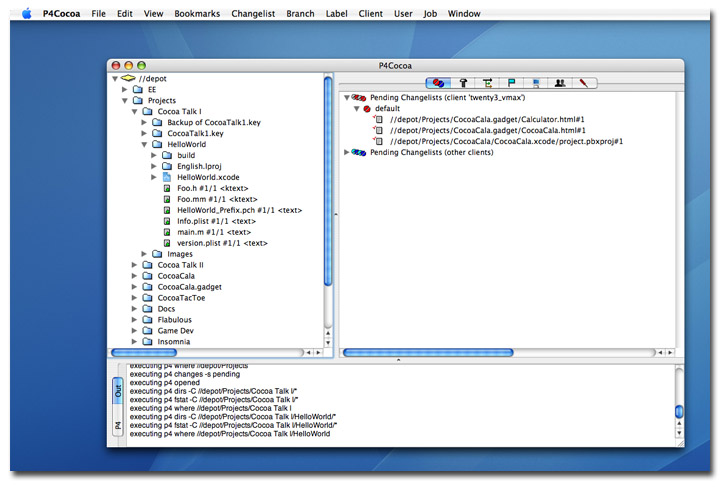Viewport: 725px width, 487px height.
Task: Open the P4Cocoa application menu
Action: (x=61, y=14)
